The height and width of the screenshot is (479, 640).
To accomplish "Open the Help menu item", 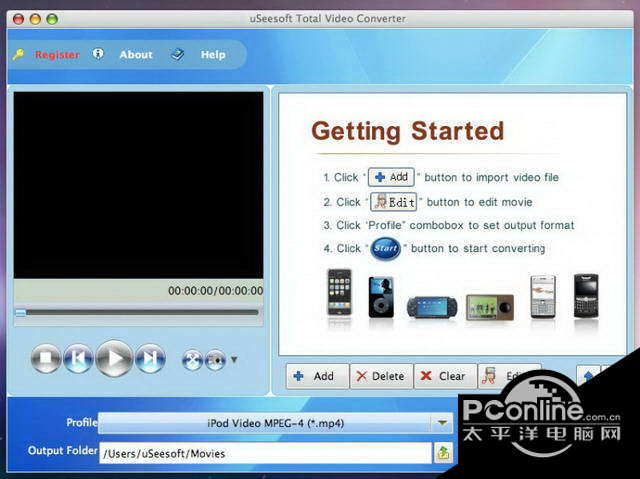I will (213, 55).
